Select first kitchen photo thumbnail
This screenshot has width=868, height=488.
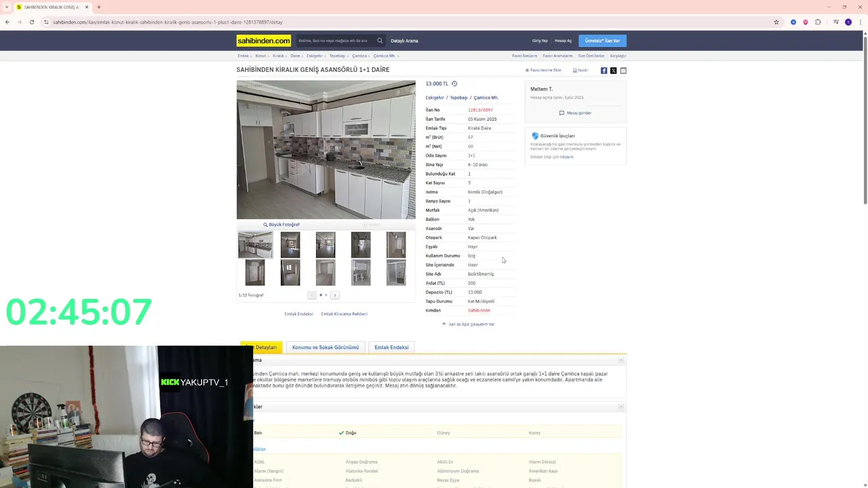click(255, 245)
